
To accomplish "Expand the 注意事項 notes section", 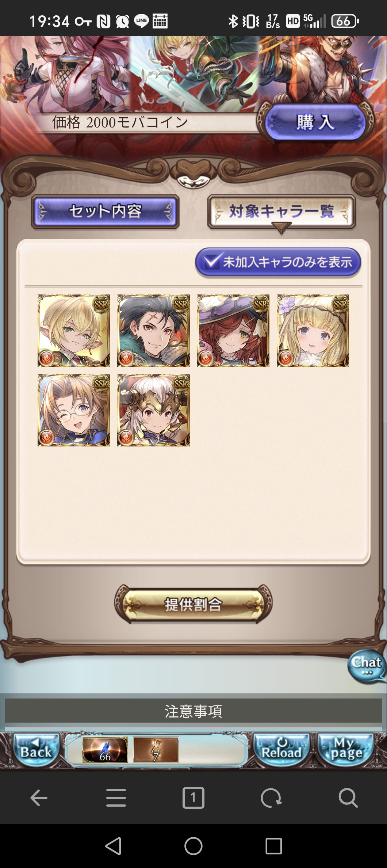I will [193, 711].
